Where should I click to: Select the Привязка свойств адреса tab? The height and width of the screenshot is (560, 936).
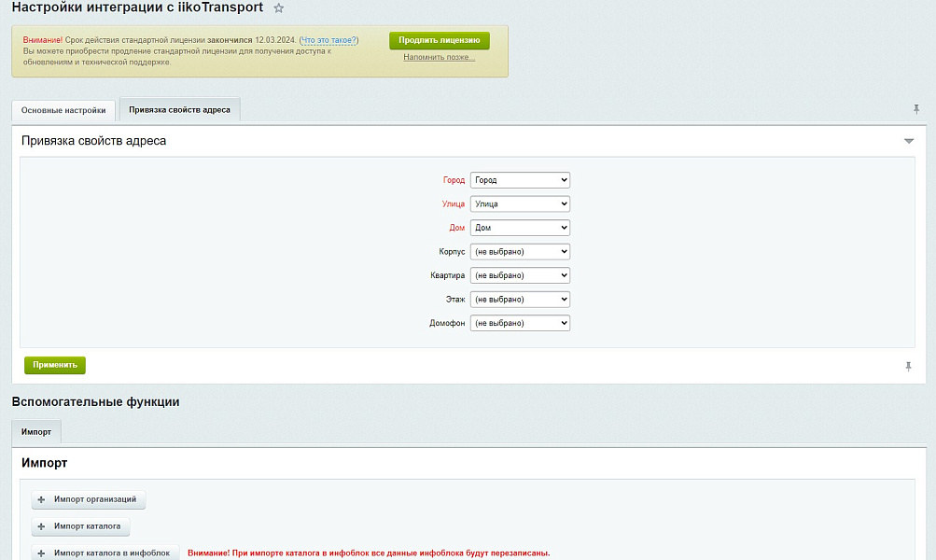177,109
